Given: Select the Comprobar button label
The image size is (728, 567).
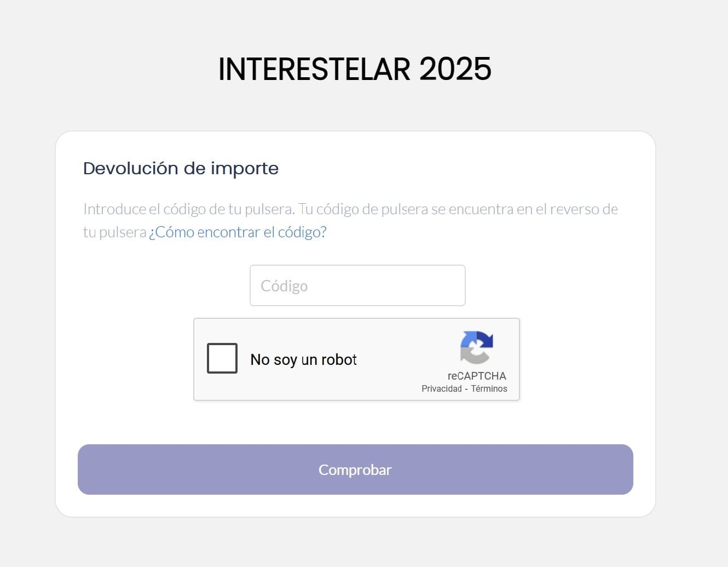Looking at the screenshot, I should pos(355,469).
